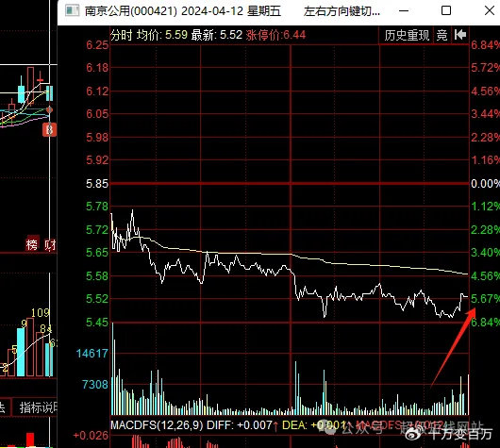
Task: Click the 历史重现 button
Action: pyautogui.click(x=407, y=35)
